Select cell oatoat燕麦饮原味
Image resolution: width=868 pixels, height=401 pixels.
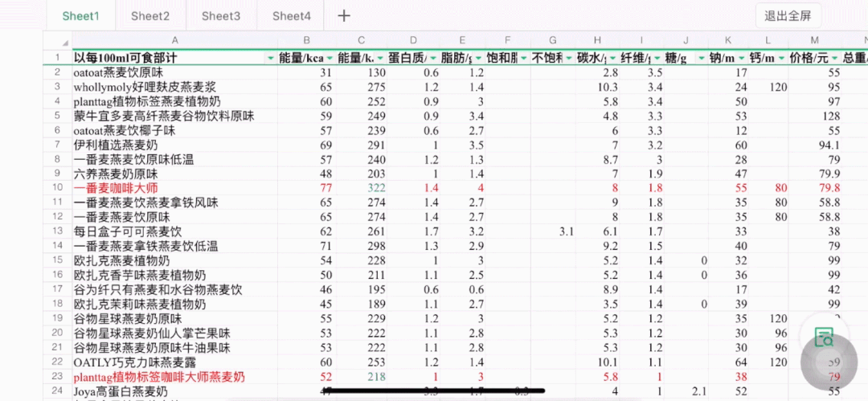click(x=174, y=72)
